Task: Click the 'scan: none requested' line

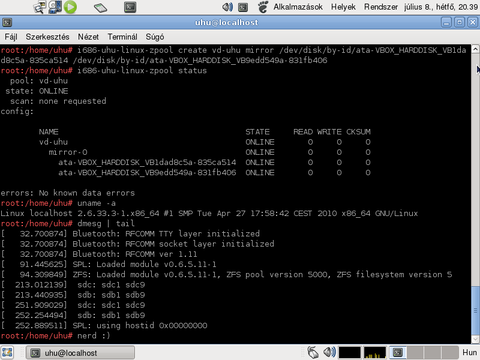Action: click(x=58, y=101)
